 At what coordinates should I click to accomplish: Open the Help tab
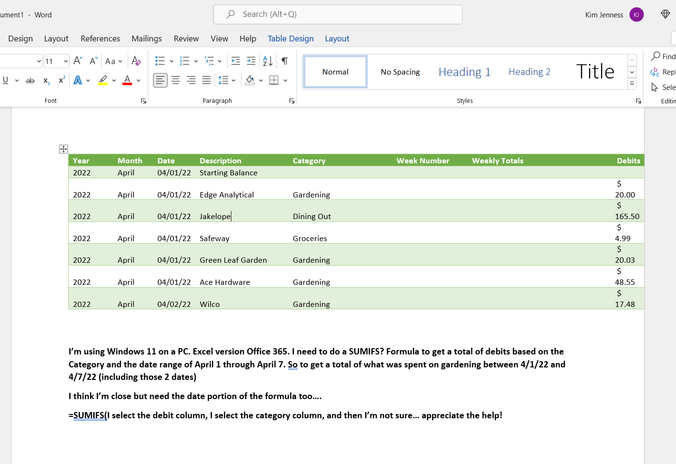tap(248, 39)
